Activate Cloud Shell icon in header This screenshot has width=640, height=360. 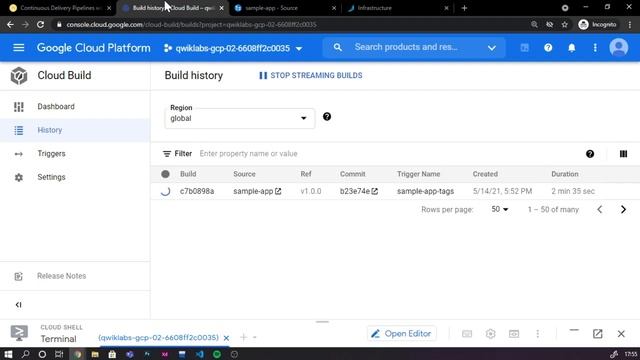524,48
